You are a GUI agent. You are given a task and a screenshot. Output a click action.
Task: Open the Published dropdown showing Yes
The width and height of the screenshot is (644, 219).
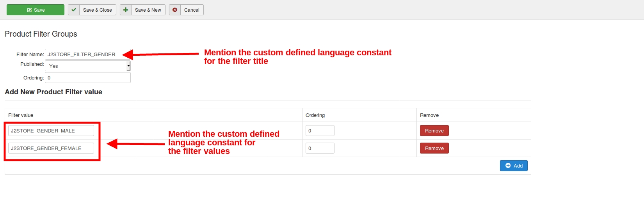click(x=86, y=66)
